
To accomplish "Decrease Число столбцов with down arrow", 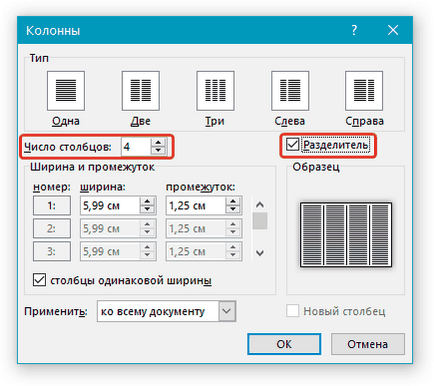I will pos(158,150).
